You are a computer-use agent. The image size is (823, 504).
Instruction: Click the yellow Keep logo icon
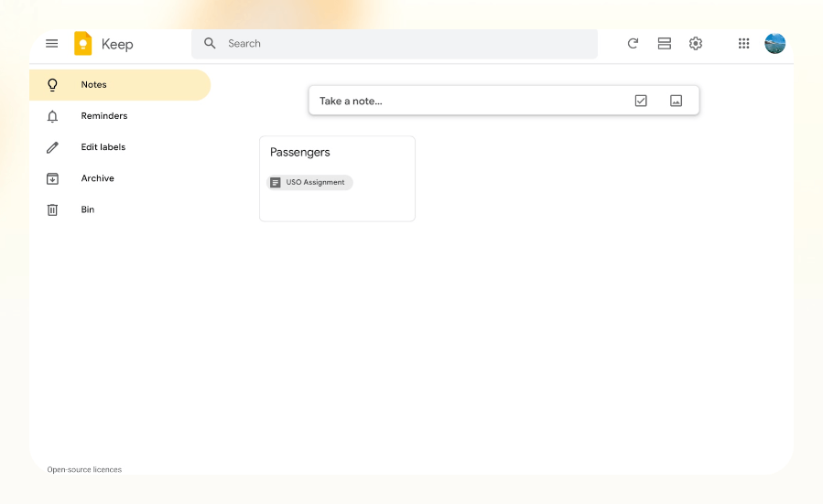83,44
